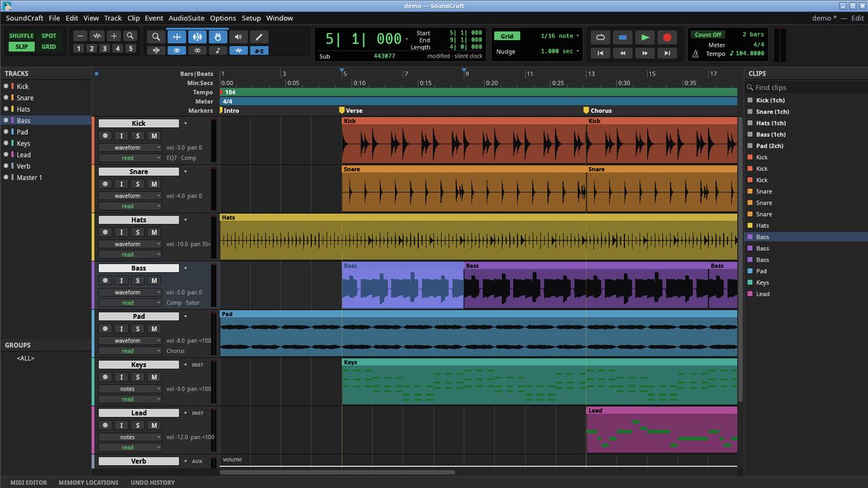The image size is (868, 488).
Task: Open the Bass track view dropdown
Action: (130, 292)
